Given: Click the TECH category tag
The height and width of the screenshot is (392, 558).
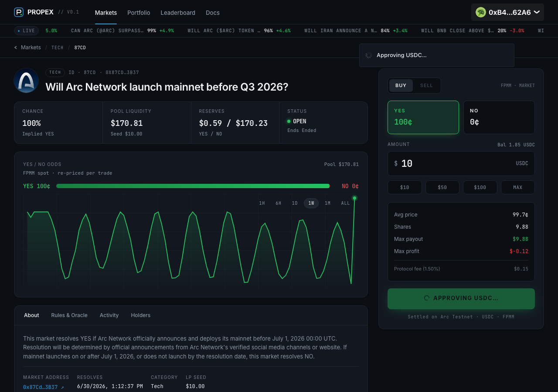Looking at the screenshot, I should 55,73.
